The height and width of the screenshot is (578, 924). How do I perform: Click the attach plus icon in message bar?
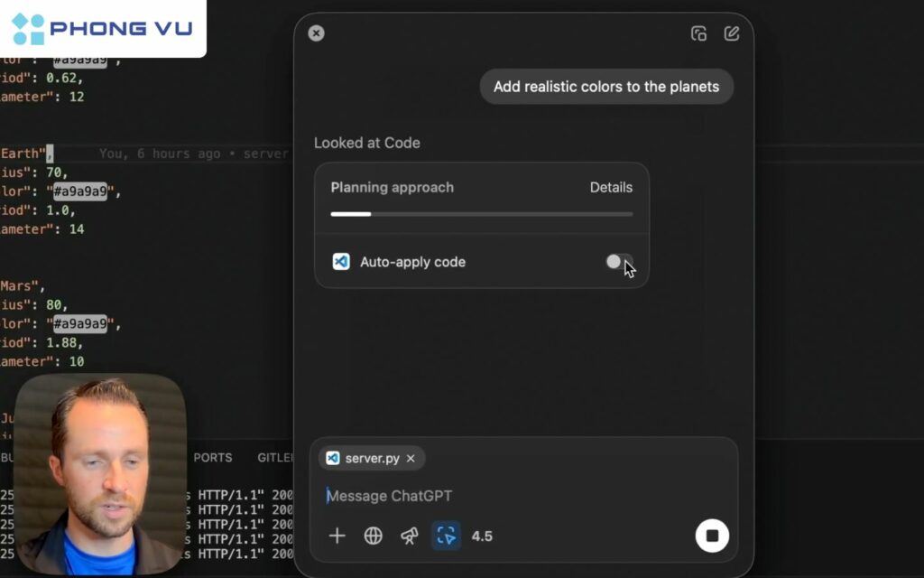[337, 536]
